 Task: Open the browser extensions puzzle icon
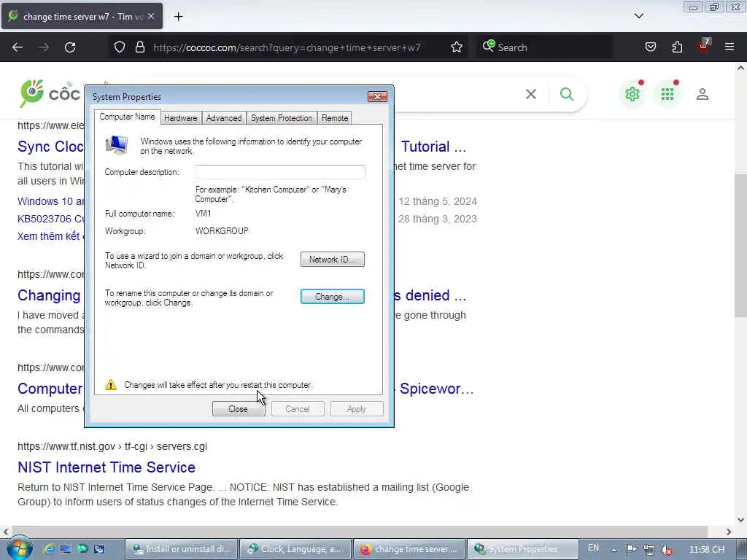[x=677, y=47]
